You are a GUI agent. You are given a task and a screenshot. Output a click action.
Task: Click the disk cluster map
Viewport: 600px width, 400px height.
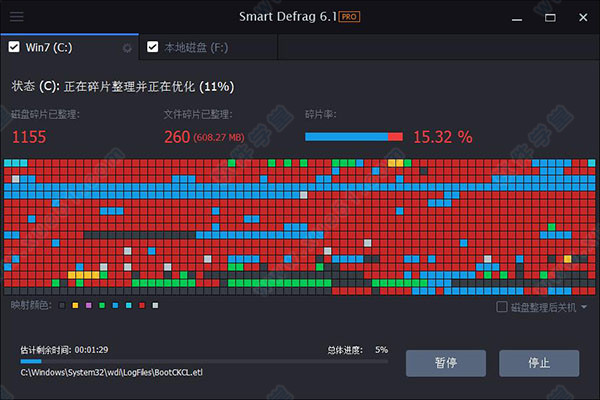click(x=300, y=227)
